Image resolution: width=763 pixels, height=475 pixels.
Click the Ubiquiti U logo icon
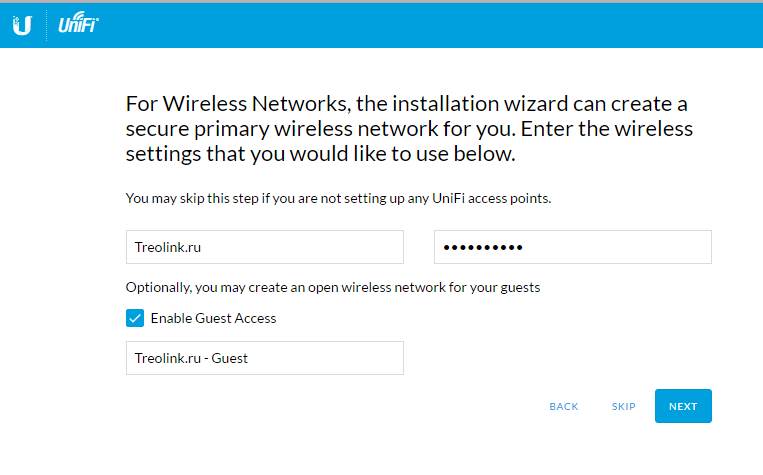point(22,25)
